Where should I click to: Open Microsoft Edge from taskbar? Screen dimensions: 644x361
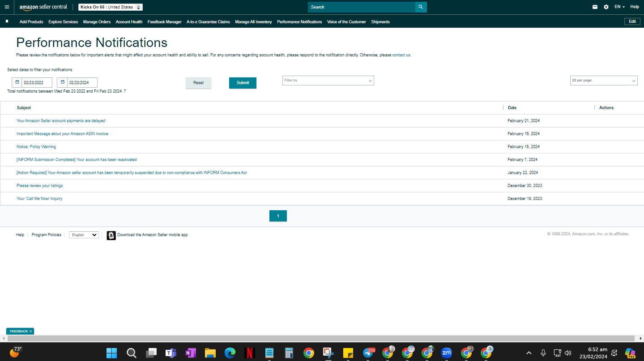point(230,353)
